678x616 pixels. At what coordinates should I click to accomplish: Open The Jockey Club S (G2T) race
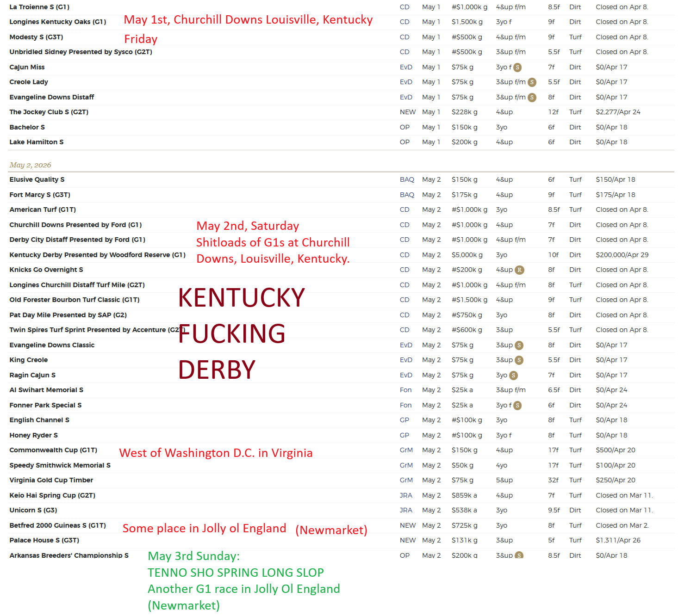click(49, 112)
